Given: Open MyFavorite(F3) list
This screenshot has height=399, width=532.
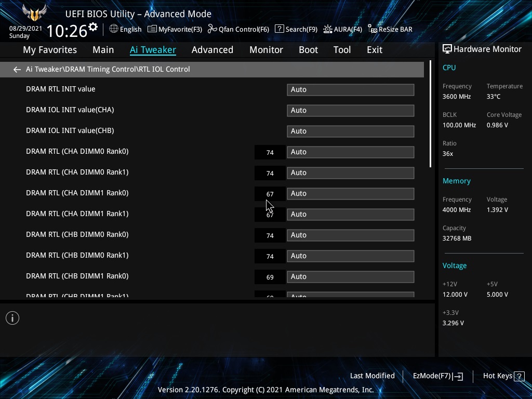Looking at the screenshot, I should [x=175, y=29].
